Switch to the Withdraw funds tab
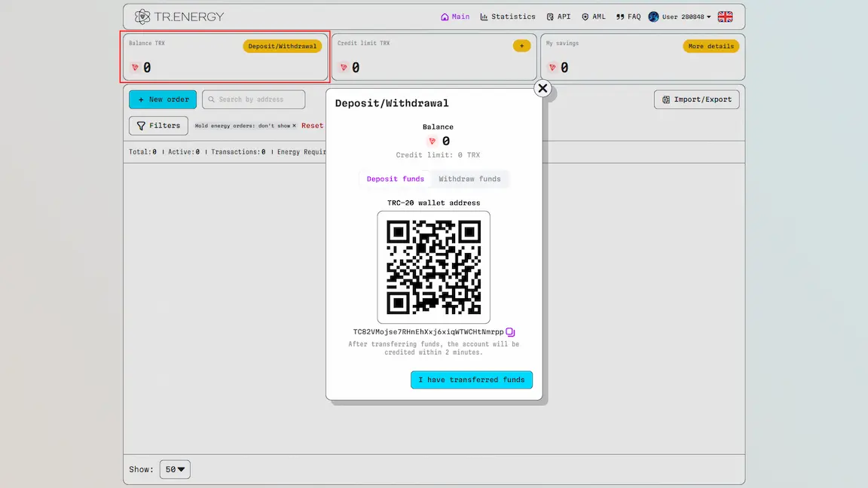Screen dimensions: 868x488 coord(469,178)
